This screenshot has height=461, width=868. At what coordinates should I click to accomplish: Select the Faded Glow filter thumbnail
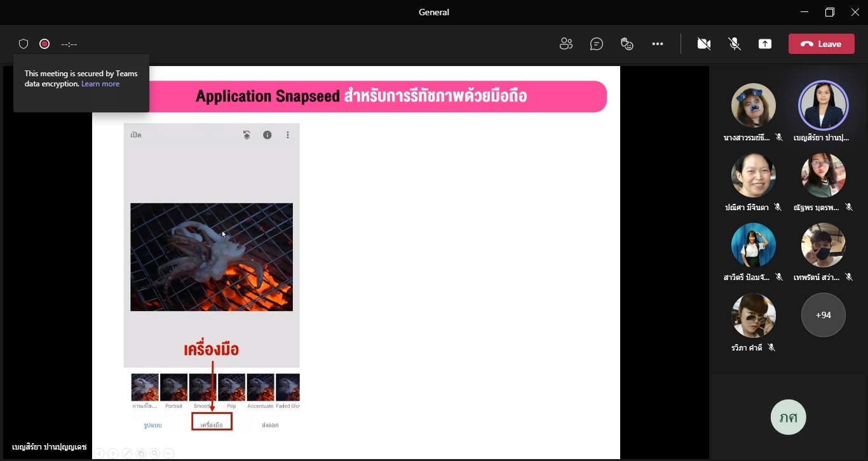pyautogui.click(x=288, y=387)
